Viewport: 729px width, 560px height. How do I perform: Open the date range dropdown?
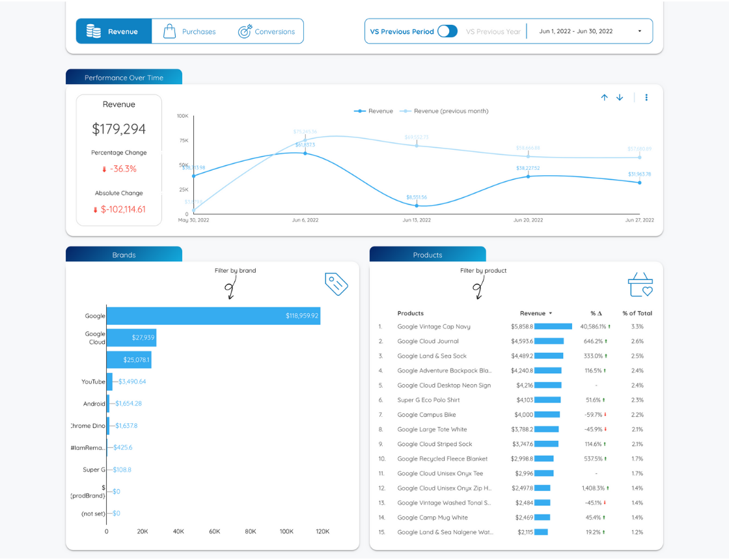pyautogui.click(x=590, y=31)
